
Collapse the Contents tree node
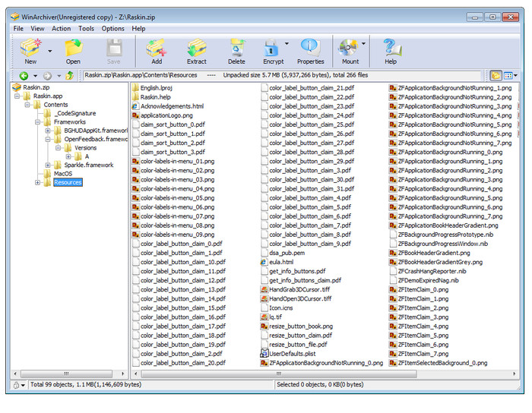[27, 105]
